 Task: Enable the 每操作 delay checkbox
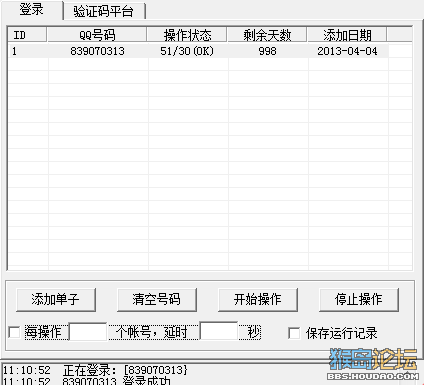[14, 332]
